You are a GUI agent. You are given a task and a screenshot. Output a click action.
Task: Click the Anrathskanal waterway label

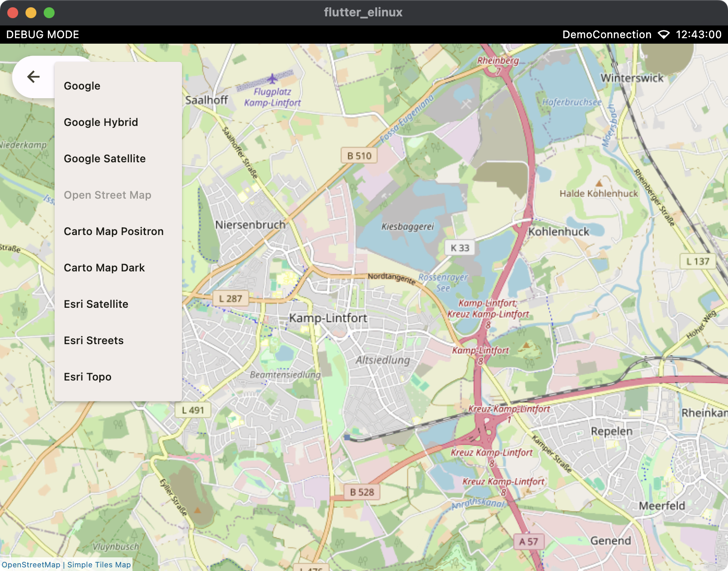tap(478, 503)
